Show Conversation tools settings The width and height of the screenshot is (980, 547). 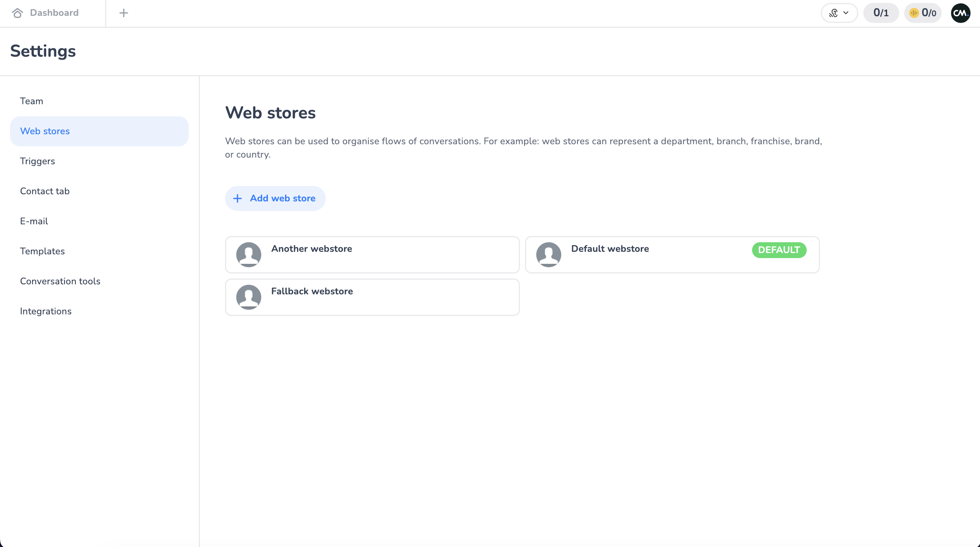pos(60,281)
